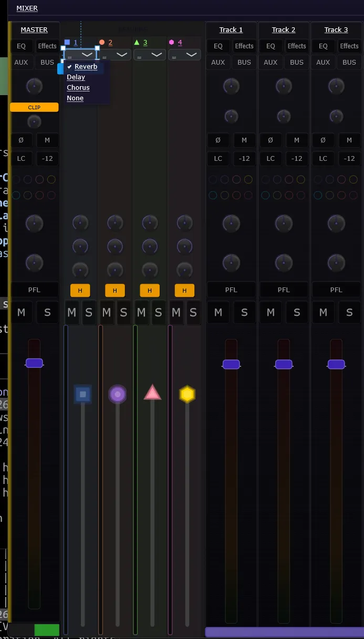Viewport: 364px width, 639px height.
Task: Click the pink triangle fader handle on channel 3
Action: tap(152, 393)
